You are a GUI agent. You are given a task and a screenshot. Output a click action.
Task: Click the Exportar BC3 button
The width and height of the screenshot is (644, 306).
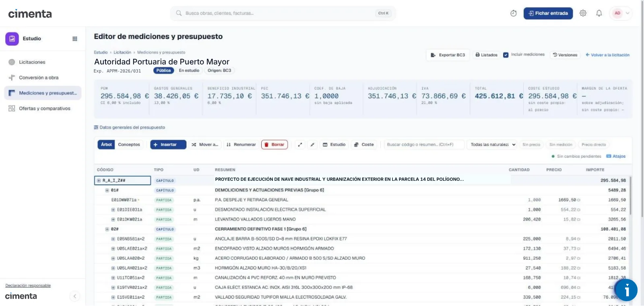pyautogui.click(x=448, y=55)
